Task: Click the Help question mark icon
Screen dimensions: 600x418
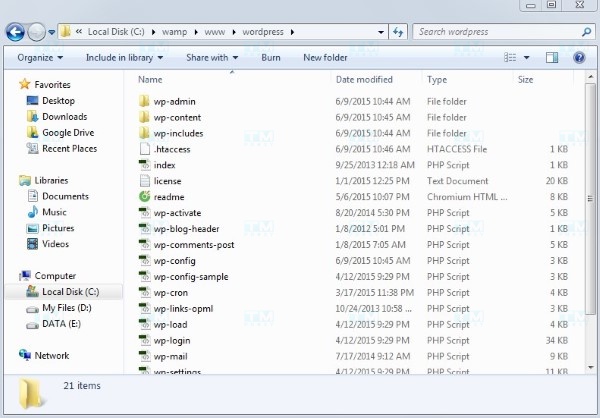Action: 579,58
